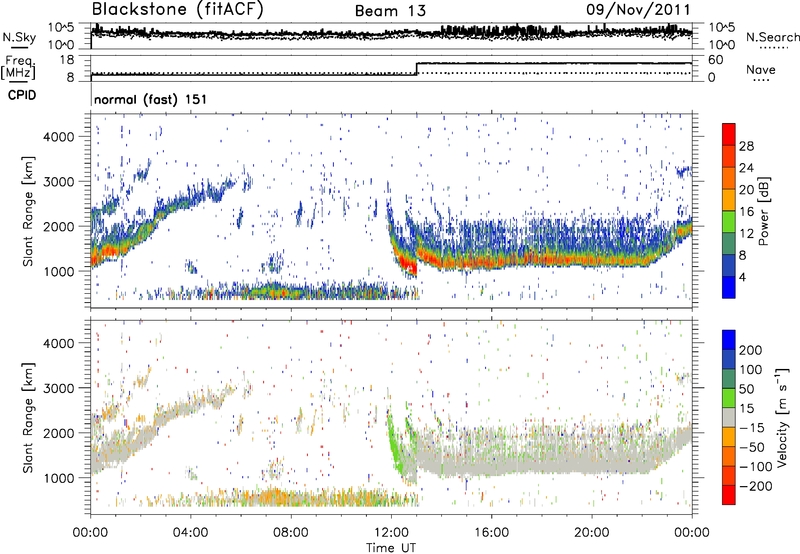Select the '18' frequency axis tick

coord(67,60)
